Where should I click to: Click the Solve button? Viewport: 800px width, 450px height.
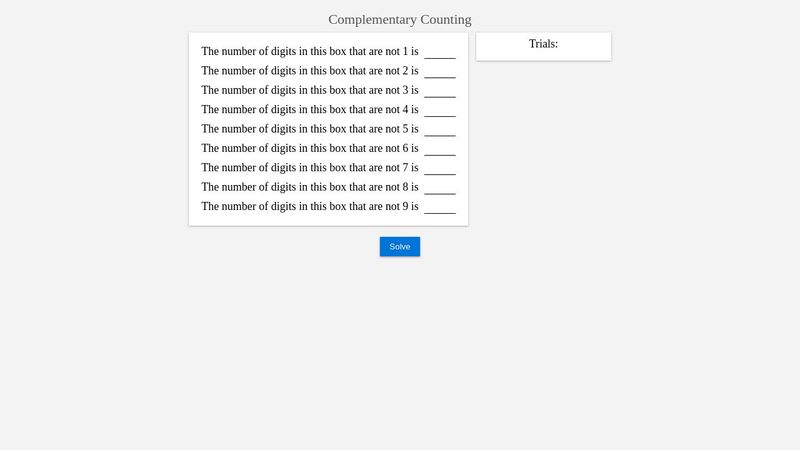(400, 246)
